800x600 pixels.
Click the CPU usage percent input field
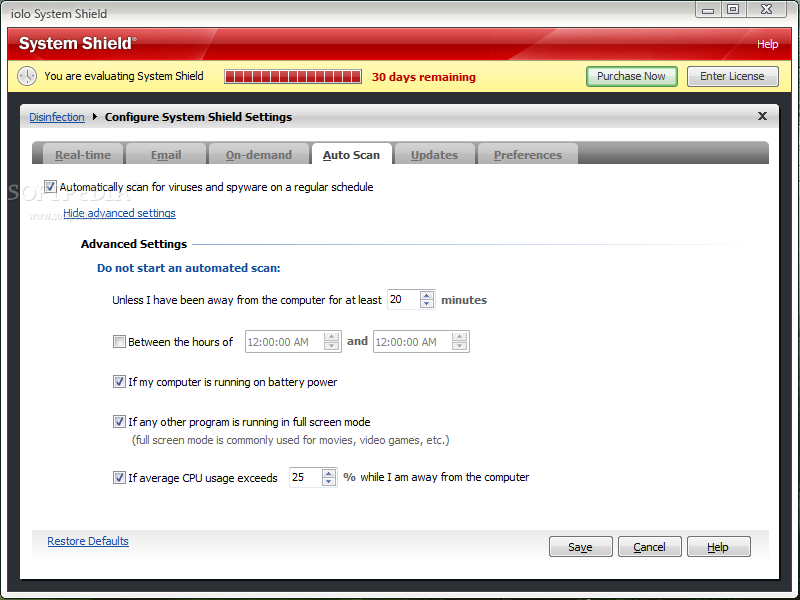[x=305, y=478]
